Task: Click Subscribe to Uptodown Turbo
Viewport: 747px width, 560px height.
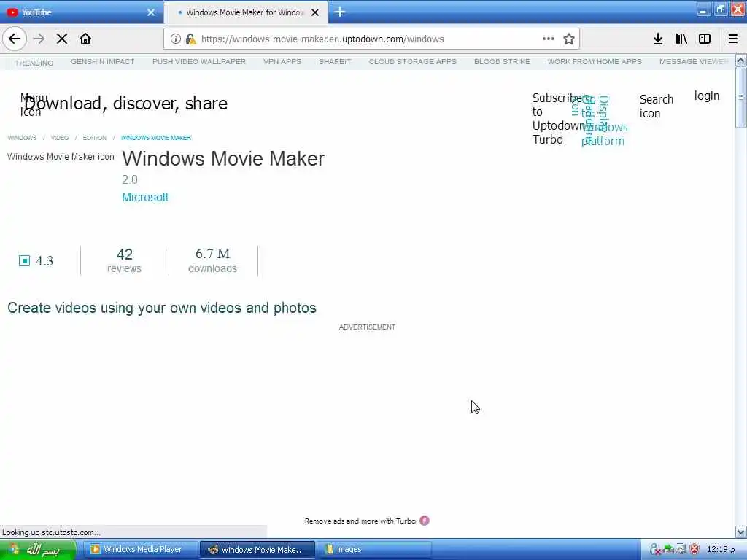Action: point(557,119)
